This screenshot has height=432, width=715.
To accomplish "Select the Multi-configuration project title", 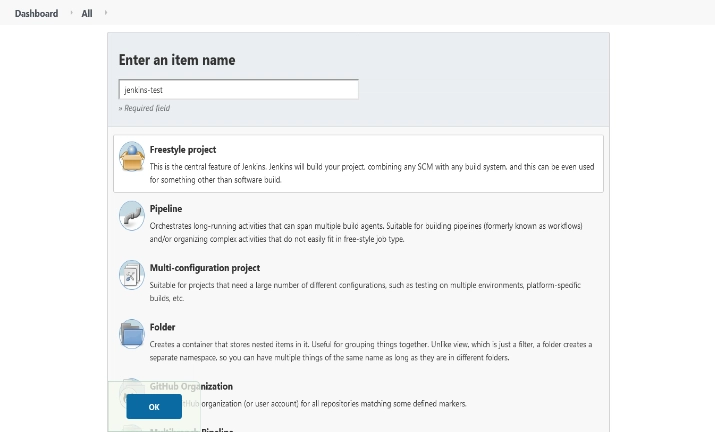I will click(205, 268).
